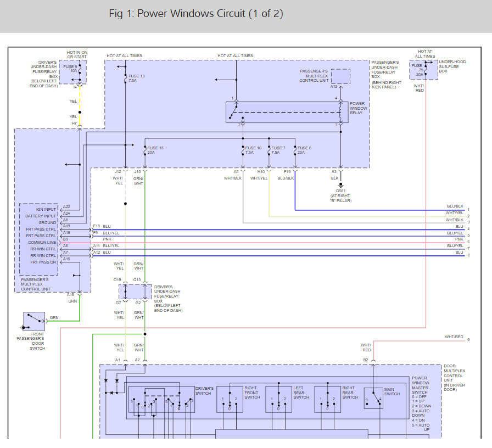Click the "BATTERY INPUT" pin label
Image resolution: width=492 pixels, height=448 pixels.
coord(41,216)
